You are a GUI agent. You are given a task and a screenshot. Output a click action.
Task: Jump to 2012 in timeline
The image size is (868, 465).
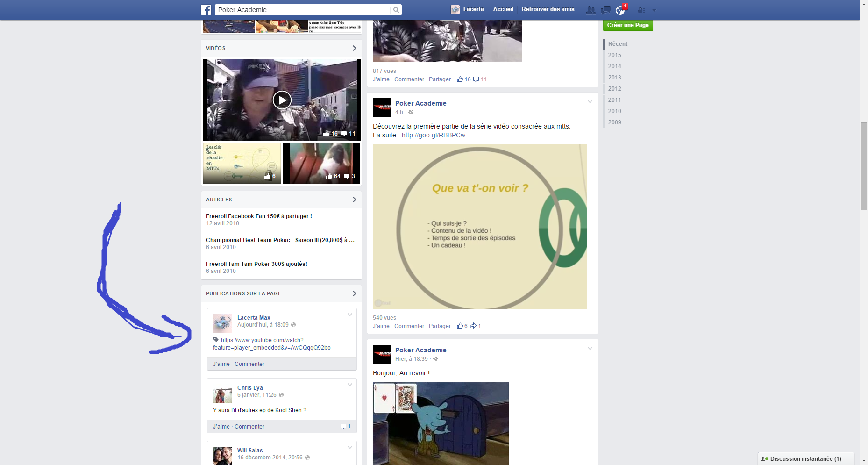pos(614,89)
